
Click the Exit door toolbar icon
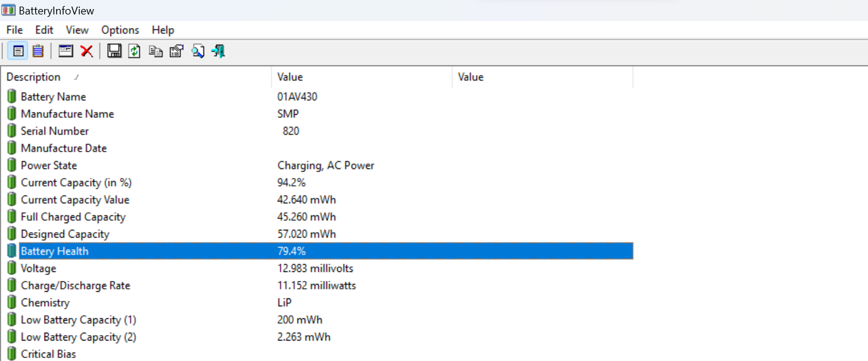tap(218, 51)
